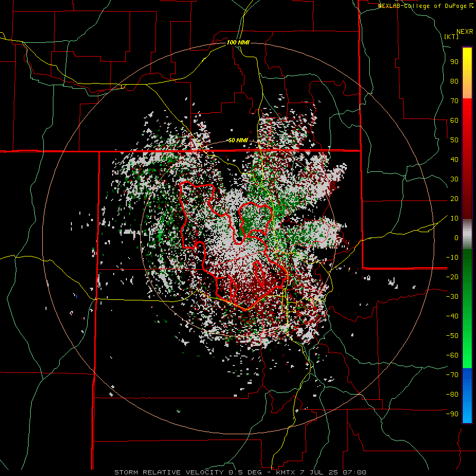The height and width of the screenshot is (476, 476).
Task: Click the blue segment near -80 on color bar
Action: point(467,395)
